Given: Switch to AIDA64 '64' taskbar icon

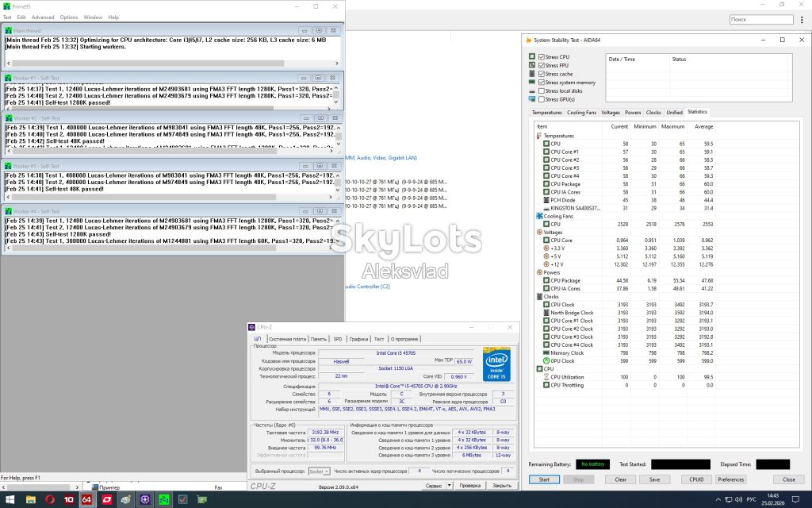Looking at the screenshot, I should (87, 500).
